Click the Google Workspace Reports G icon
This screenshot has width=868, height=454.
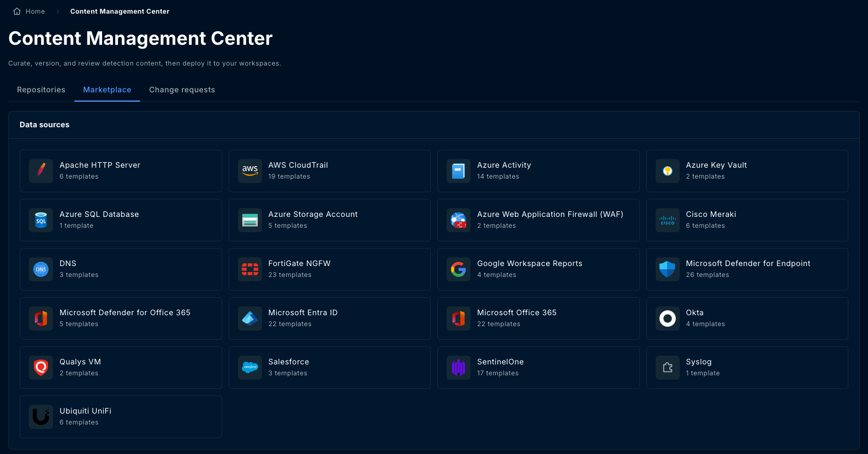click(459, 269)
